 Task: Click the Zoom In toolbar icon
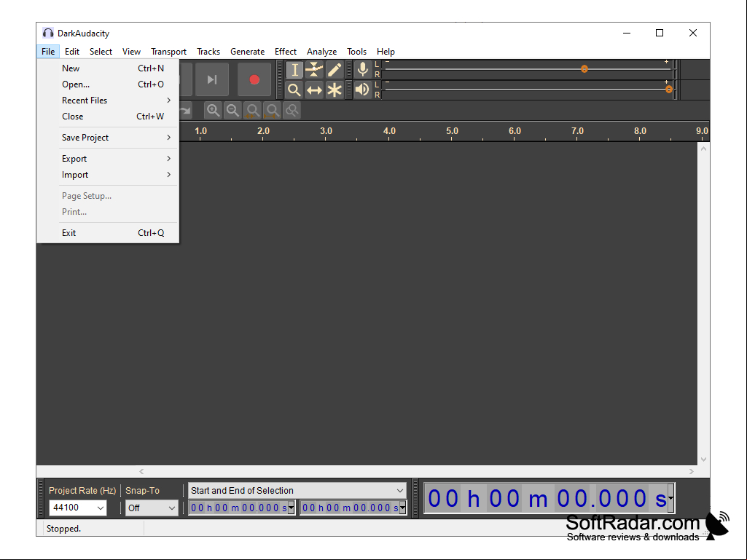(x=213, y=111)
